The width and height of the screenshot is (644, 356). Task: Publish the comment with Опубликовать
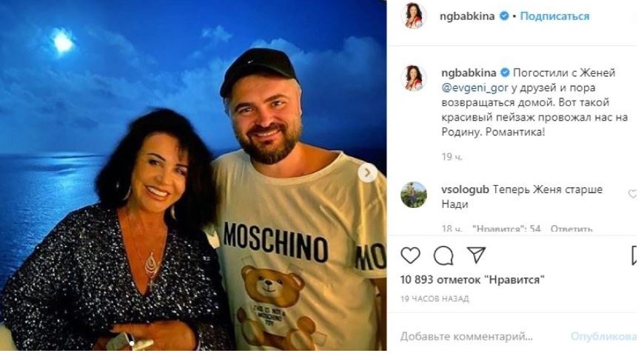click(603, 337)
